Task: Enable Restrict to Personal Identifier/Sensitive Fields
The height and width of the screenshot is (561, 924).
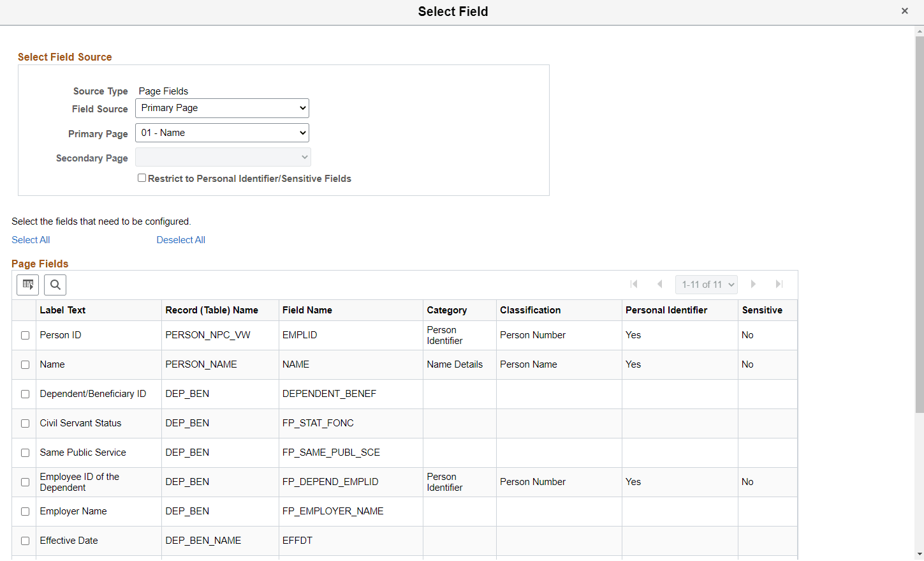Action: point(142,177)
